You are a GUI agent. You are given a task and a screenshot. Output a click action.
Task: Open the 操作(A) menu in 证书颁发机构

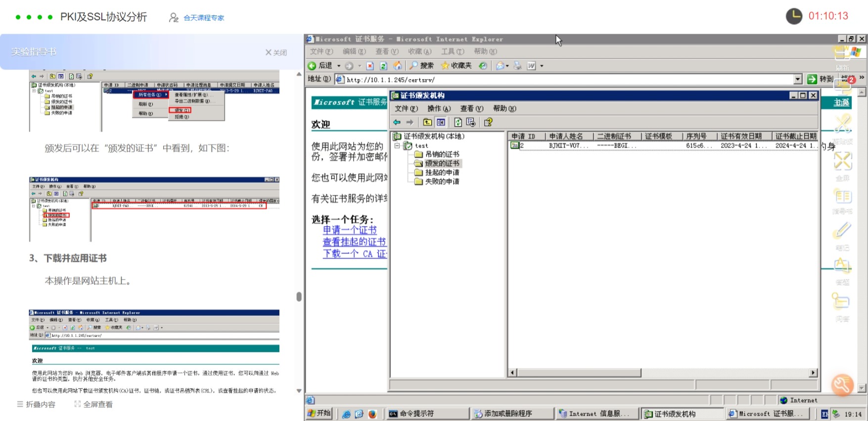439,108
